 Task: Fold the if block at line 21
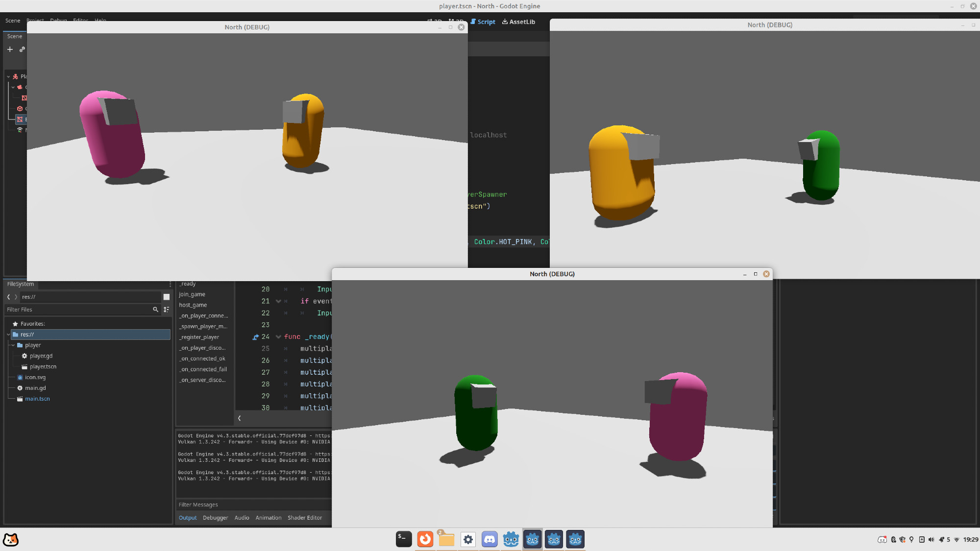(x=278, y=301)
